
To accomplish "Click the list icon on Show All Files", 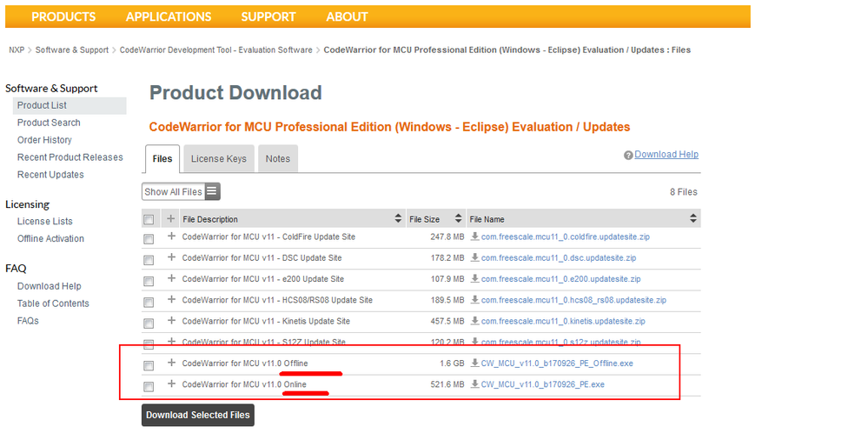I will coord(212,191).
